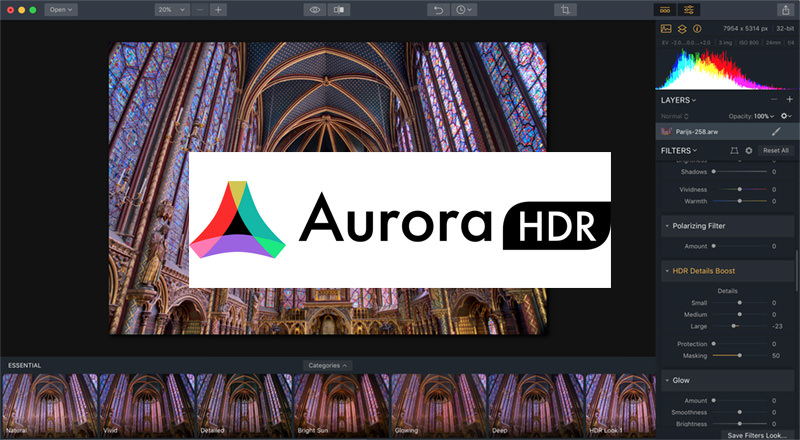This screenshot has width=800, height=440.
Task: Apply the HDR Look 1 preset thumbnail
Action: (x=620, y=405)
